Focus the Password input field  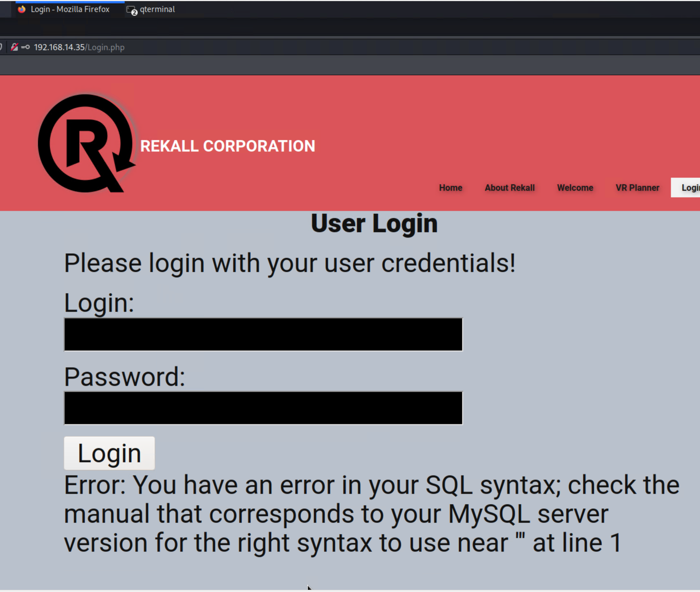pos(263,408)
